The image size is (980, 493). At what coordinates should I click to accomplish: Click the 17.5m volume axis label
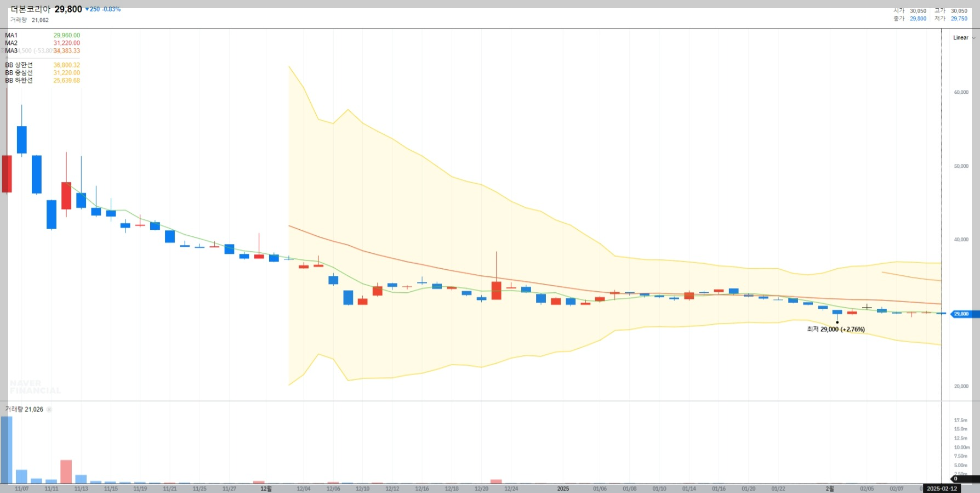pyautogui.click(x=961, y=421)
